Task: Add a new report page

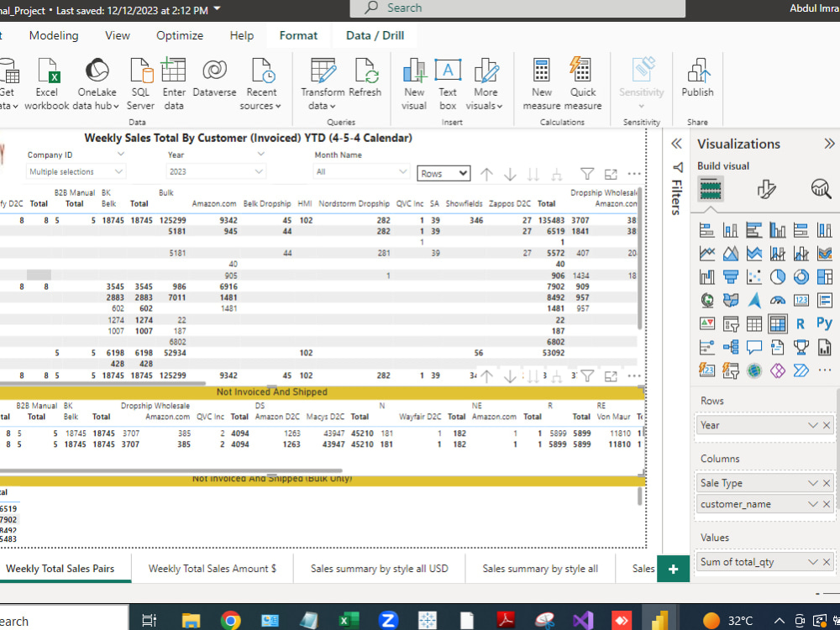Action: pos(674,569)
